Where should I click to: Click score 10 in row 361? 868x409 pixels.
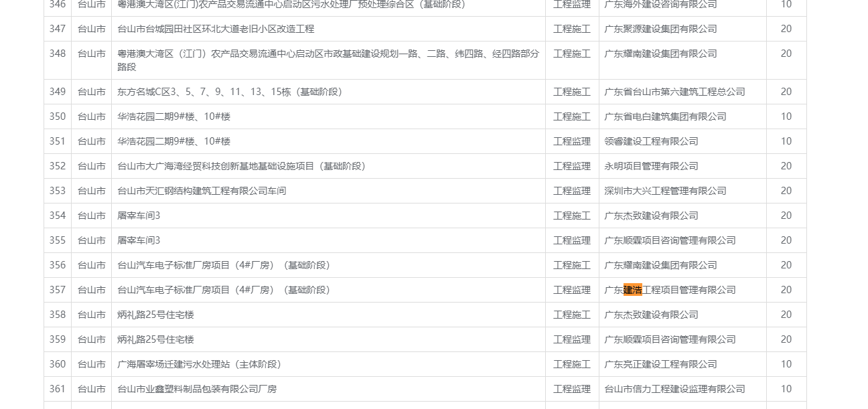pos(786,389)
